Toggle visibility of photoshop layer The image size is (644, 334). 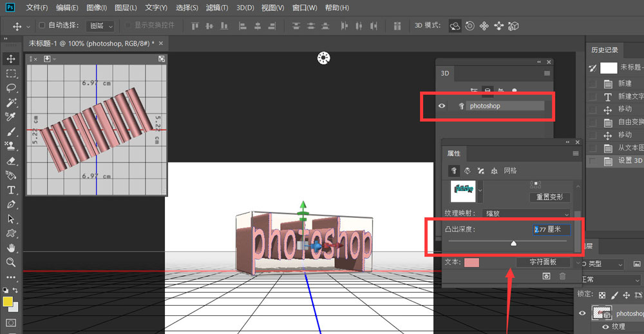[x=583, y=313]
